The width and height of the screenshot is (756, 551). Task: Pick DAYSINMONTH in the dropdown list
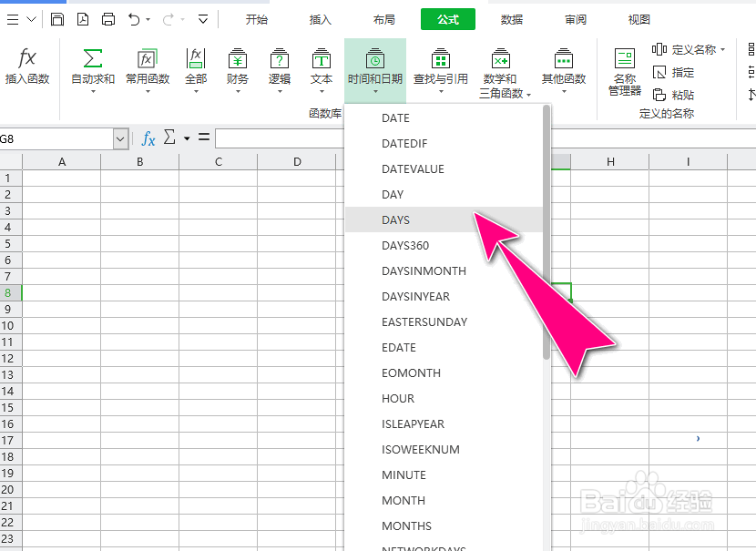[x=444, y=270]
